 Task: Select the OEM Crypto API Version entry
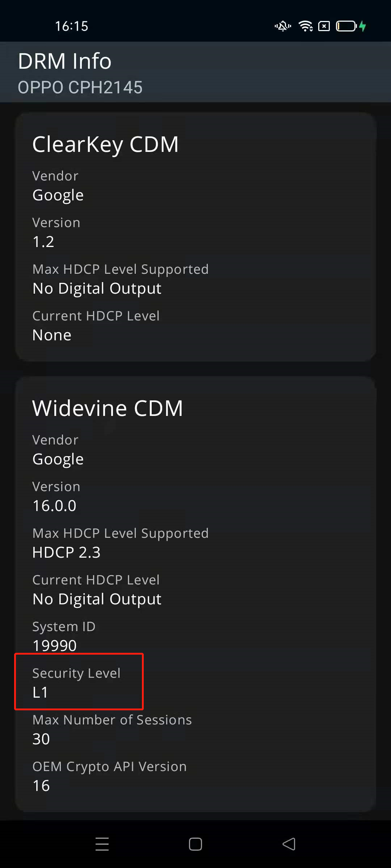109,776
